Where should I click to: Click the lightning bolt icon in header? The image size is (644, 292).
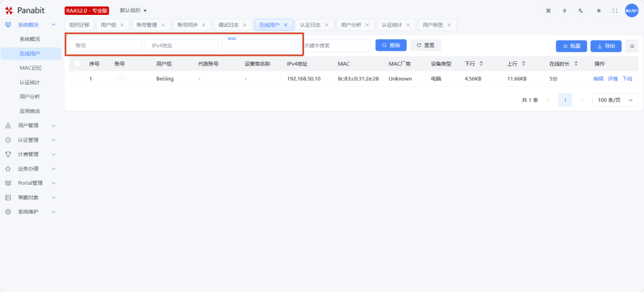pos(565,11)
